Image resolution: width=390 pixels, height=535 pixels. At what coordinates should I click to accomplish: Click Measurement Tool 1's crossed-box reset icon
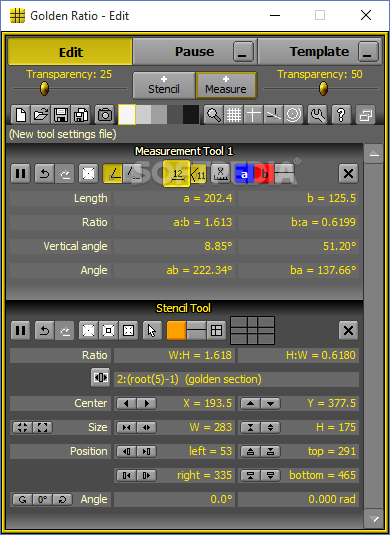point(88,174)
